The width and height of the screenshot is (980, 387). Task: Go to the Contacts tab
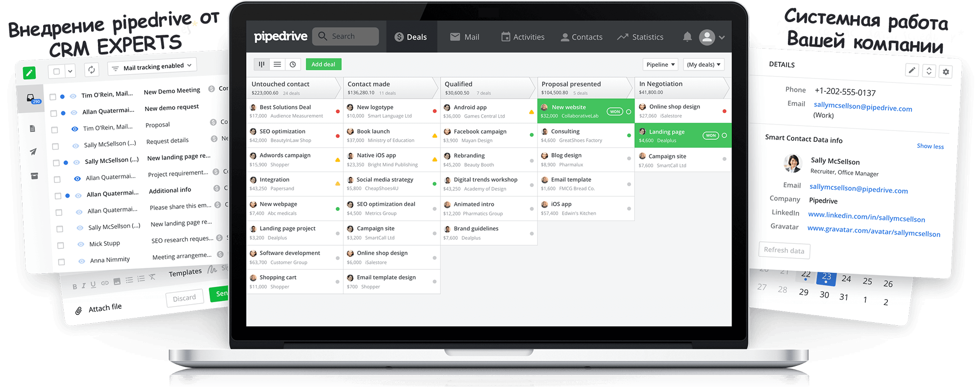pyautogui.click(x=582, y=37)
